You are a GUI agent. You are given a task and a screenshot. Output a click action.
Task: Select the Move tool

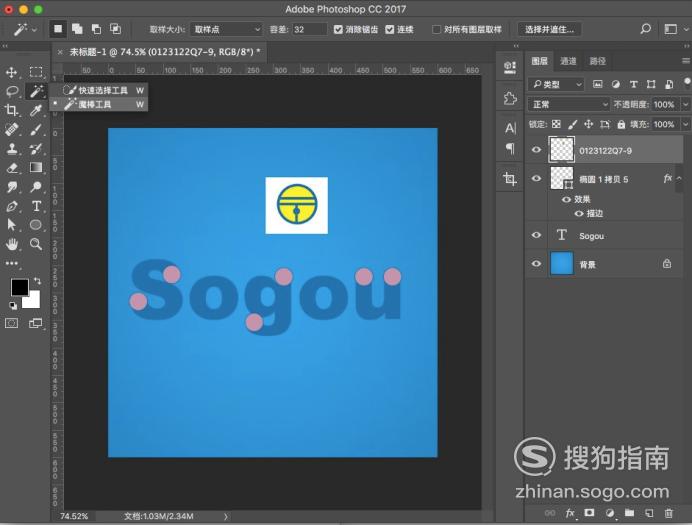(12, 72)
